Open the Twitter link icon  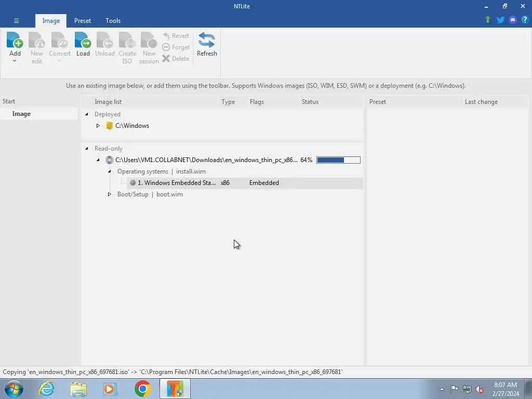[x=500, y=20]
